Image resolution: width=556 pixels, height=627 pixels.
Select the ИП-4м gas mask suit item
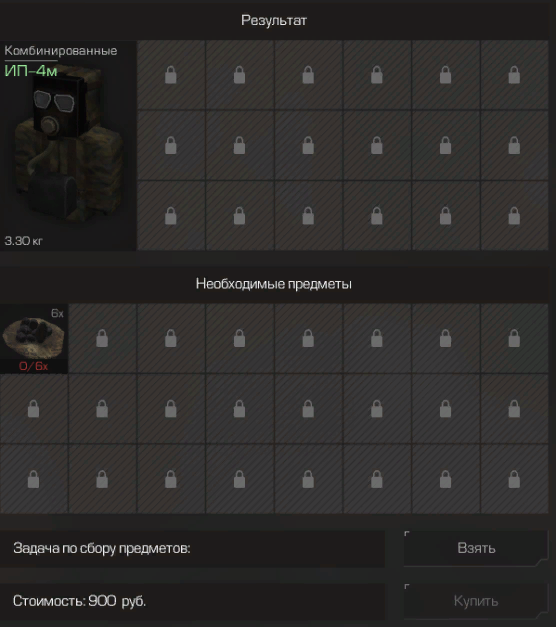click(x=68, y=146)
